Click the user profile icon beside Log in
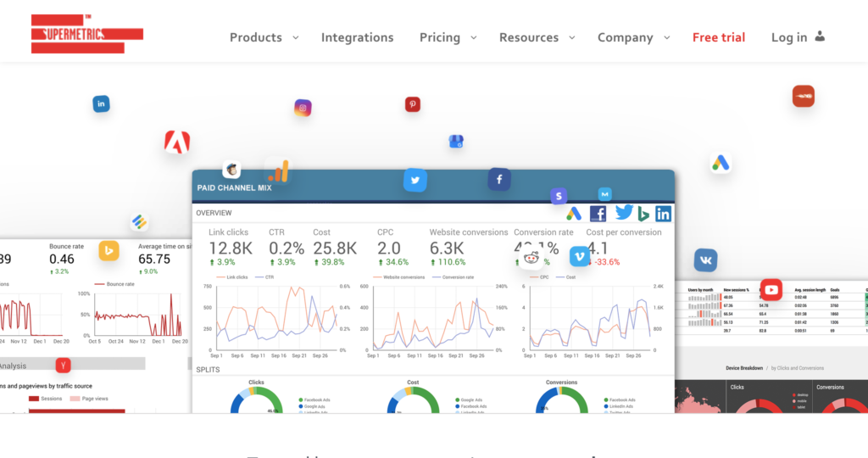This screenshot has width=868, height=458. coord(820,36)
